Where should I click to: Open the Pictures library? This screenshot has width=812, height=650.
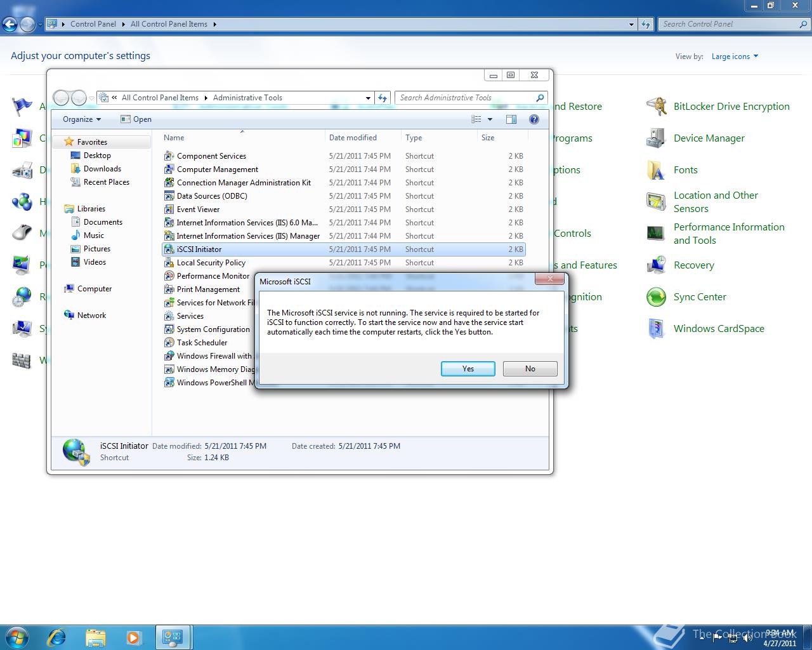click(96, 249)
